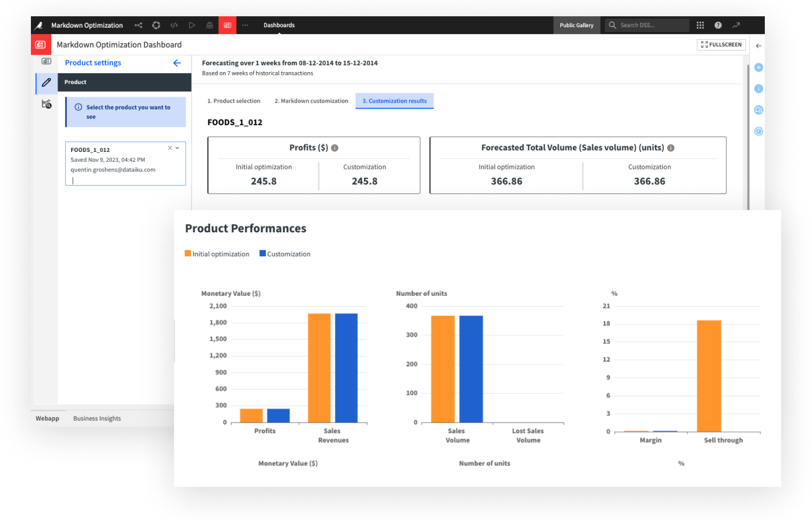Open the three-dot more menu in top bar
The height and width of the screenshot is (521, 812).
click(x=245, y=26)
